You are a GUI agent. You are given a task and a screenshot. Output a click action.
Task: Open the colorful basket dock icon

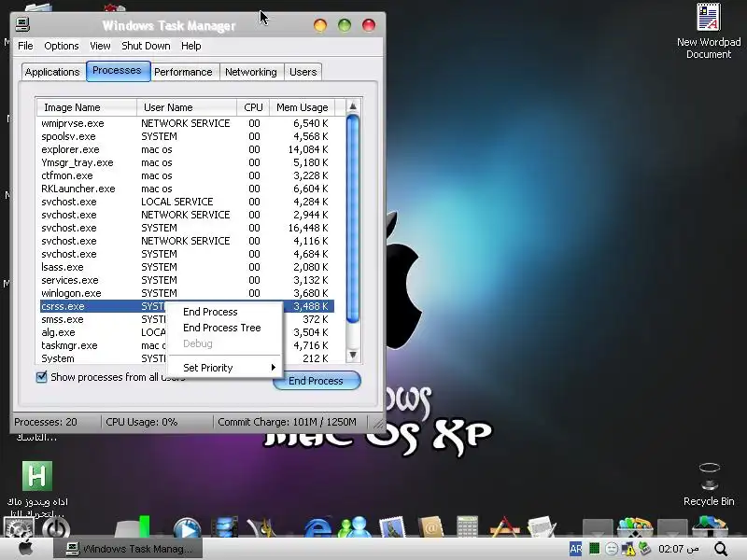(635, 528)
